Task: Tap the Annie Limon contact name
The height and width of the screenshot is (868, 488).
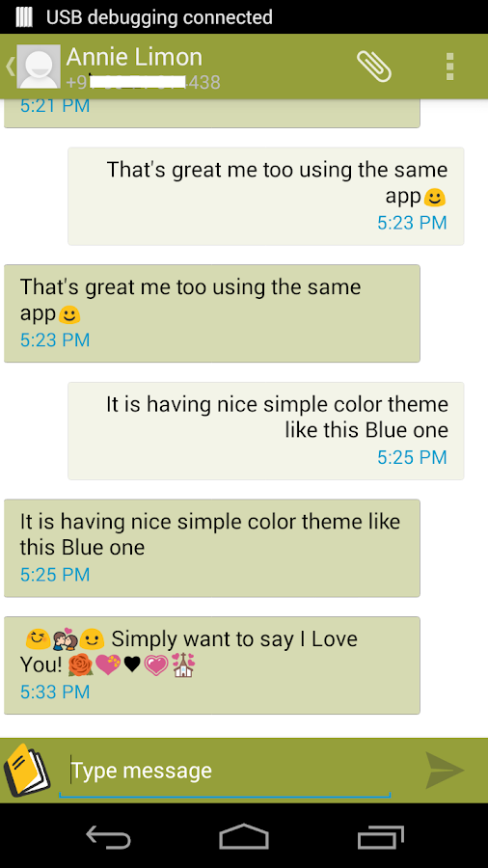Action: 134,57
